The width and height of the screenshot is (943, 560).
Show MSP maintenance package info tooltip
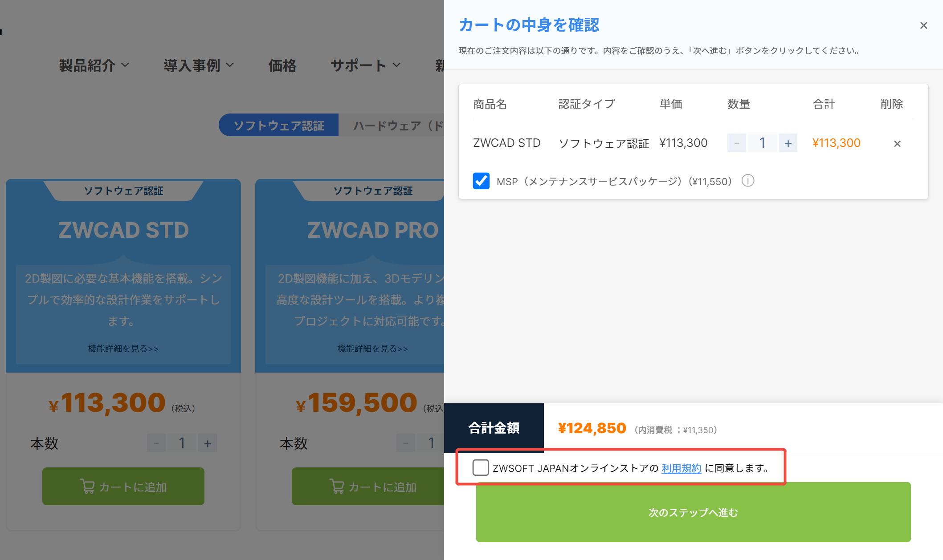coord(748,181)
